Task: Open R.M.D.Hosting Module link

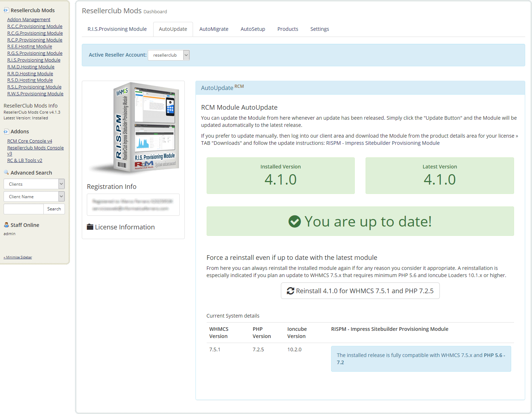Action: pyautogui.click(x=31, y=67)
